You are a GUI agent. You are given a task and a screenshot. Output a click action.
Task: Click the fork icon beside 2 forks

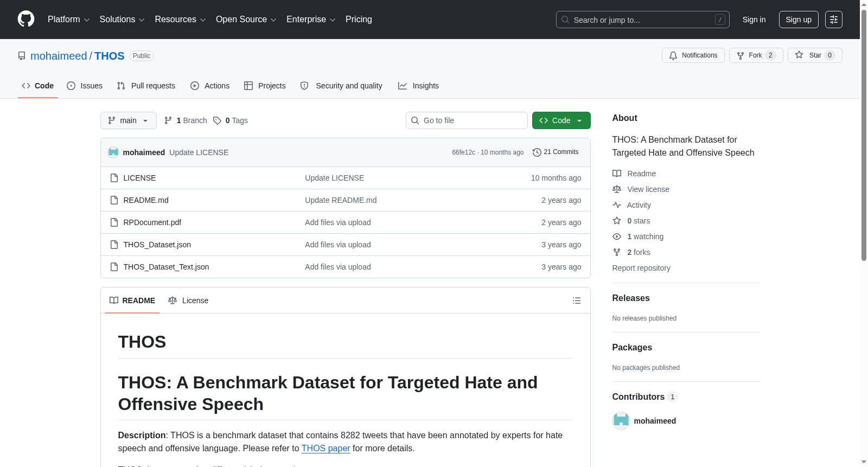tap(617, 252)
